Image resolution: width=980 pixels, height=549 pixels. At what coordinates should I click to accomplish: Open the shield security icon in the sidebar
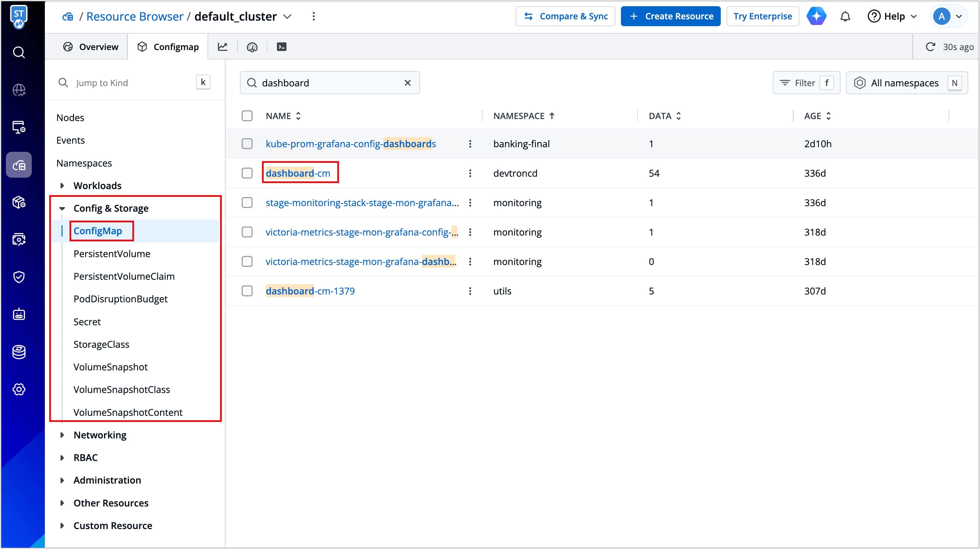pos(19,277)
